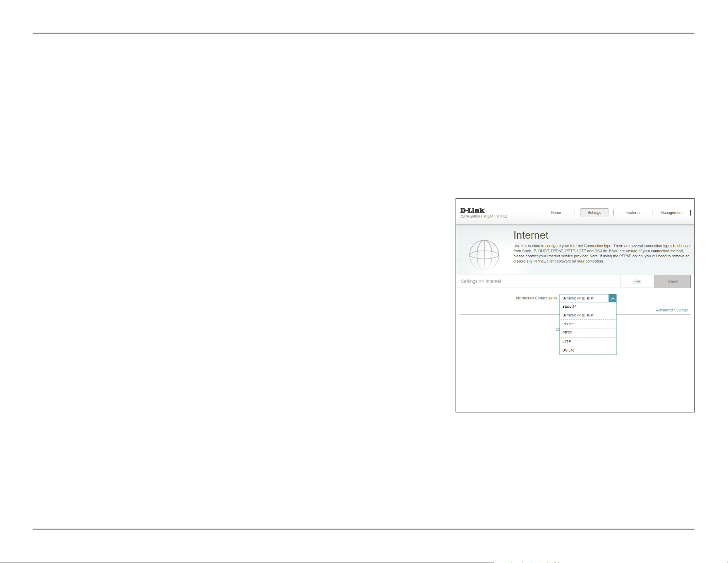Viewport: 728px width, 563px height.
Task: Open Advanced Settings link
Action: pos(672,310)
